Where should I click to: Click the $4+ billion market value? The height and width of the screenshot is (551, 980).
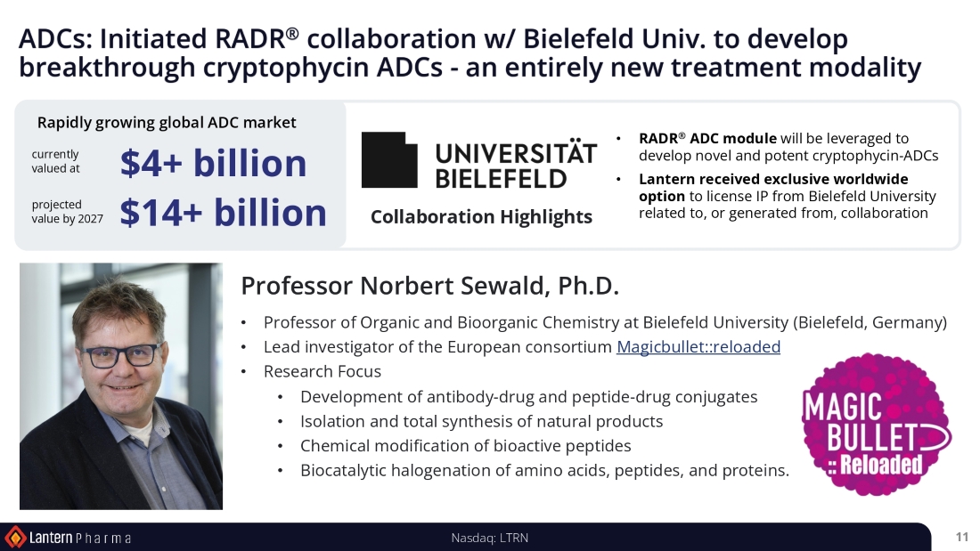click(213, 163)
